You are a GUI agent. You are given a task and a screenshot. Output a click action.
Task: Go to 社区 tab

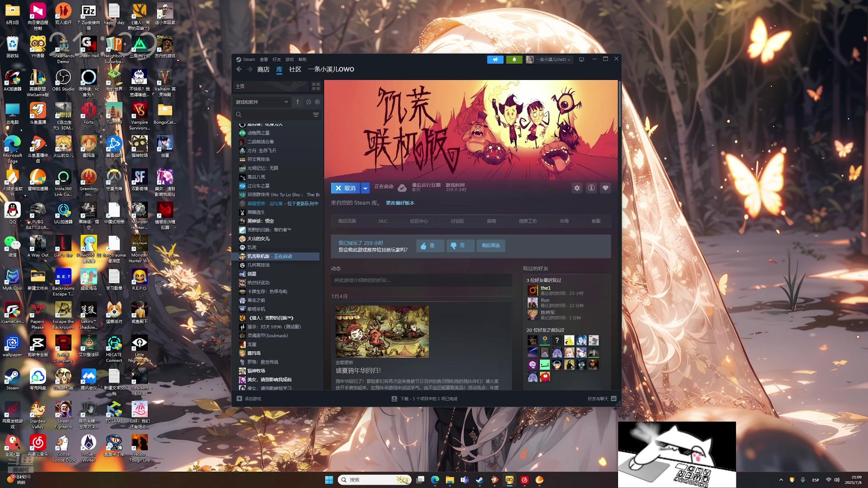click(x=295, y=69)
